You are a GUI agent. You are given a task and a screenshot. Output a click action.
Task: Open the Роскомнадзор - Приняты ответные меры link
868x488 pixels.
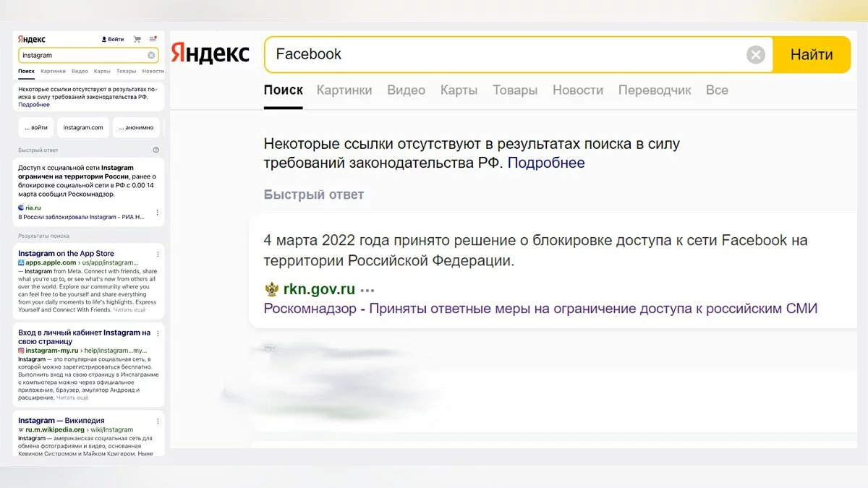(x=540, y=309)
